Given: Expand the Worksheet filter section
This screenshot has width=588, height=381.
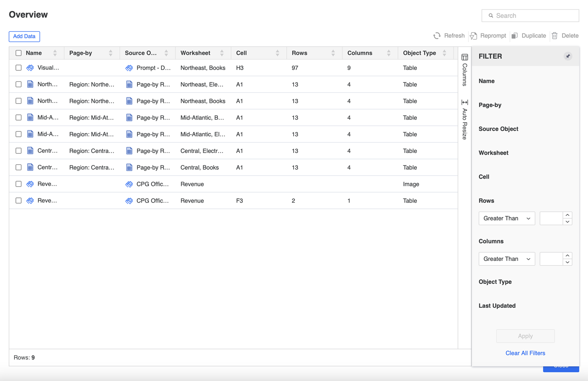Looking at the screenshot, I should click(493, 153).
